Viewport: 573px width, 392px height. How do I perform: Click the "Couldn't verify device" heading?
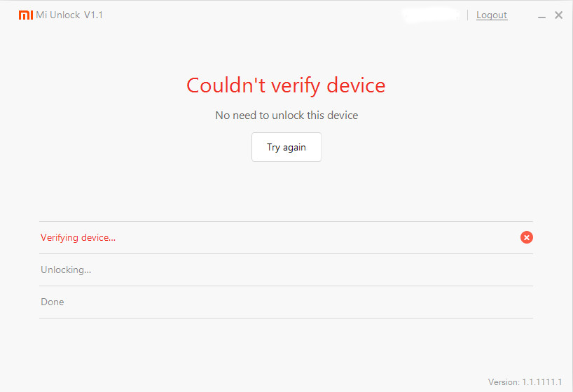tap(286, 85)
